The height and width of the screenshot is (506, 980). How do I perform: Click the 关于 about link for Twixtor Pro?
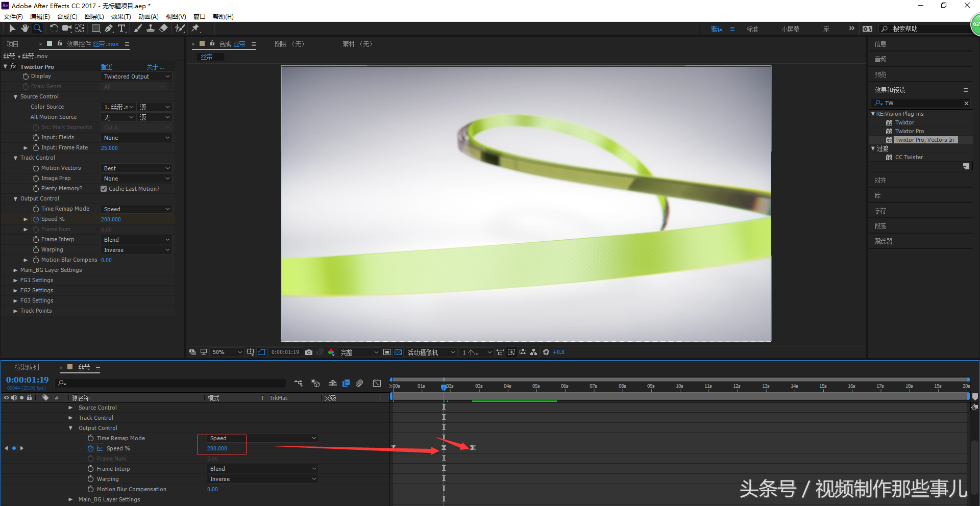(x=155, y=67)
